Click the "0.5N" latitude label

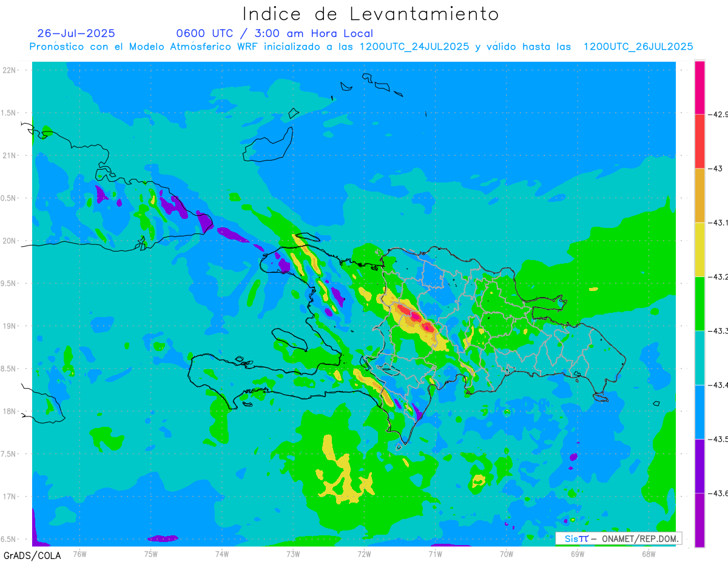(x=8, y=198)
